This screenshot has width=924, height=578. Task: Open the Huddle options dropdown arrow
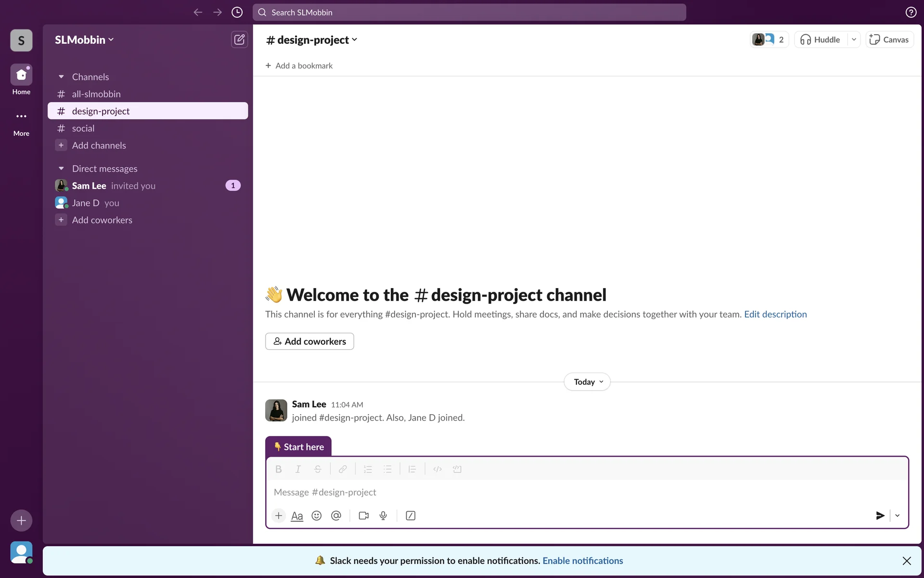[854, 39]
